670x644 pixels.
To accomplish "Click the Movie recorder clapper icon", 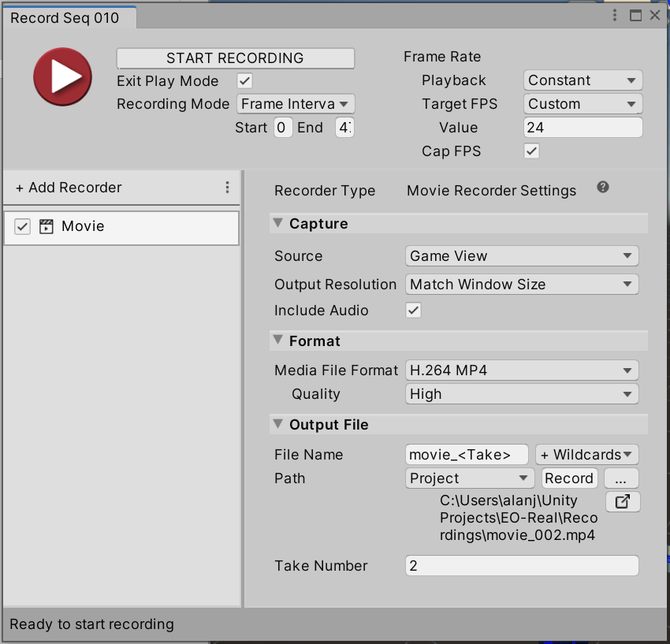I will (47, 227).
